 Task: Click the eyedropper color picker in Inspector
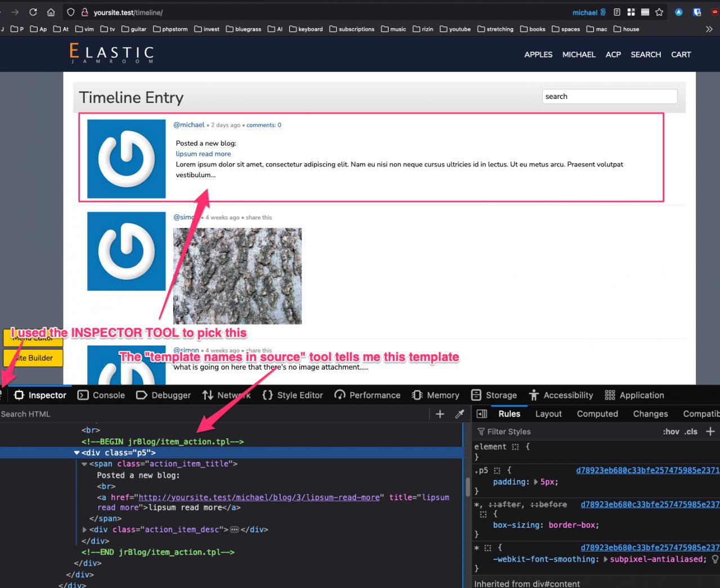[x=460, y=414]
